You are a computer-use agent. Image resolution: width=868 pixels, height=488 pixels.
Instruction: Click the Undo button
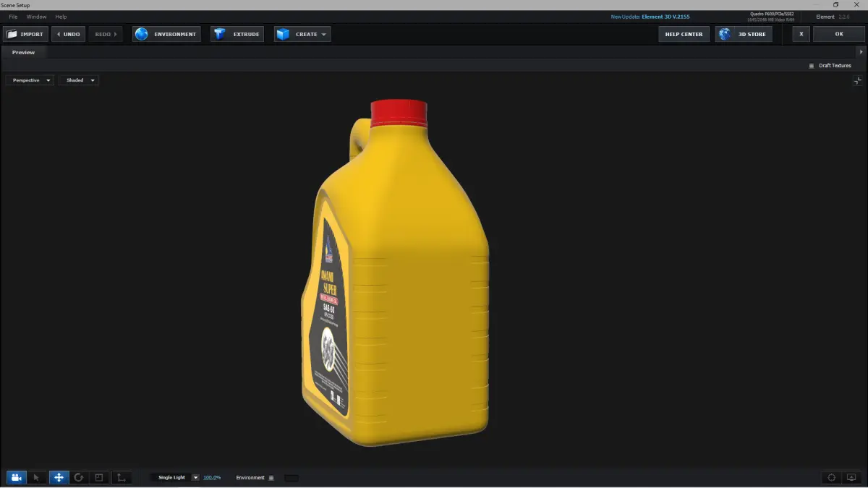[68, 34]
